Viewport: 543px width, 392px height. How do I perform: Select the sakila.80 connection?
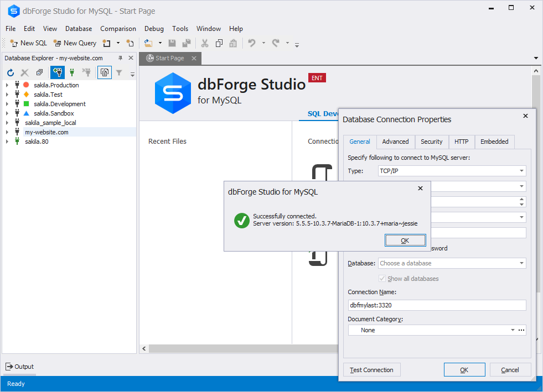point(37,141)
